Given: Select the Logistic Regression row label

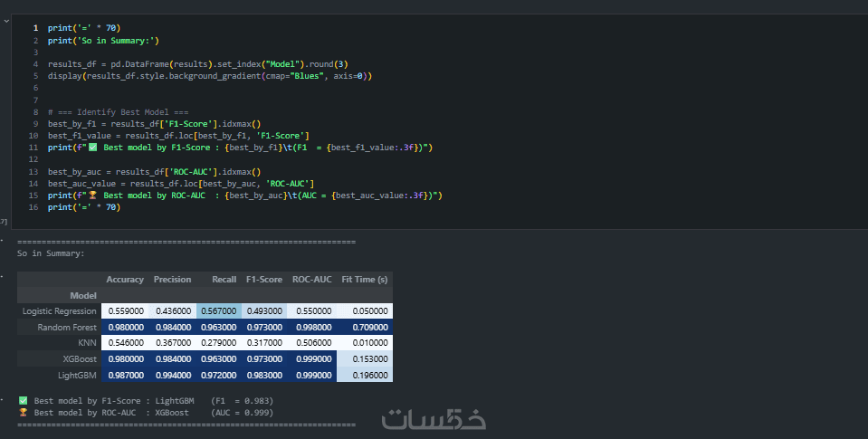Looking at the screenshot, I should [x=59, y=311].
